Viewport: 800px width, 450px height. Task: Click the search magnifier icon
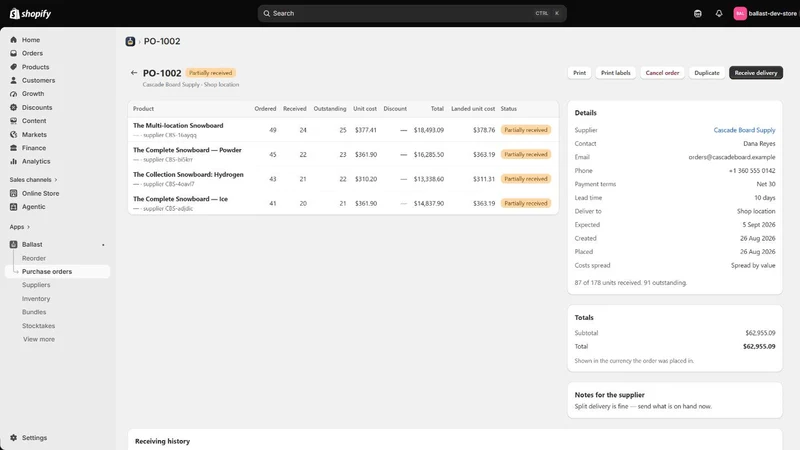click(x=266, y=13)
